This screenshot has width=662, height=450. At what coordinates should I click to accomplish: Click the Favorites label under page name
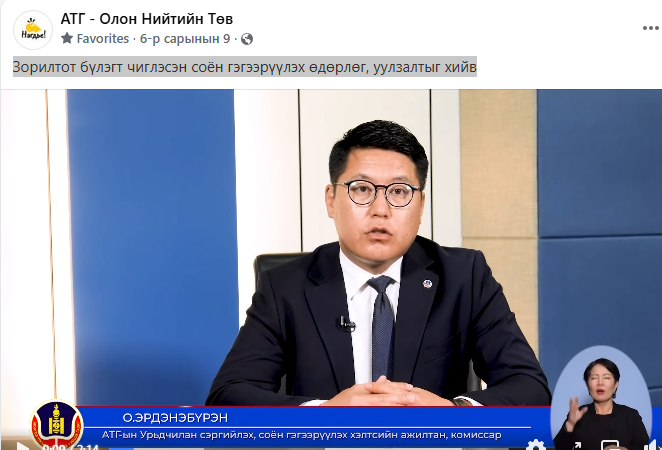click(x=103, y=39)
